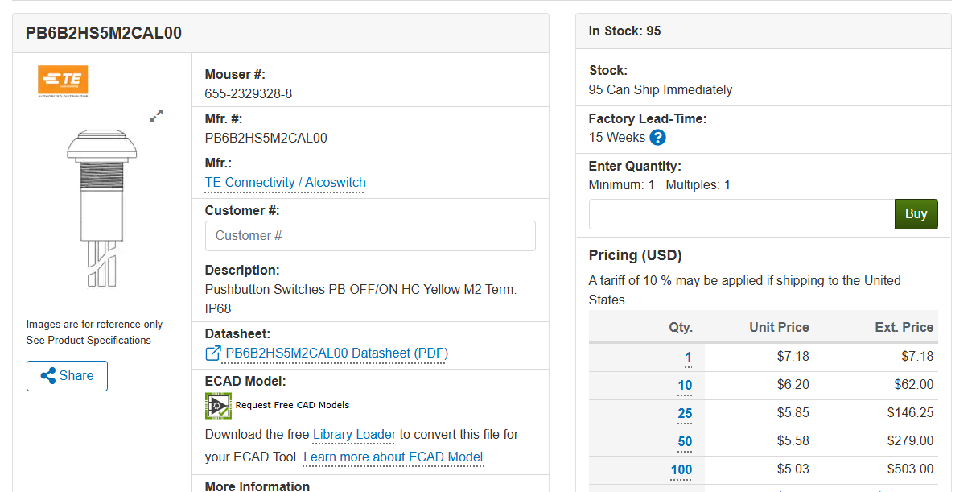Click Request Free CAD Models text
This screenshot has height=492, width=980.
click(292, 405)
